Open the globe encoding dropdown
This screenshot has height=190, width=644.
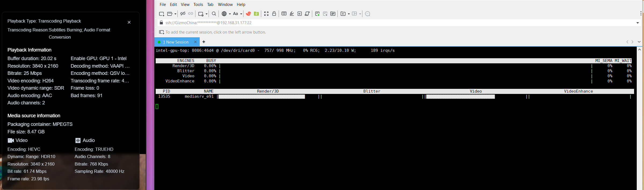pyautogui.click(x=230, y=14)
